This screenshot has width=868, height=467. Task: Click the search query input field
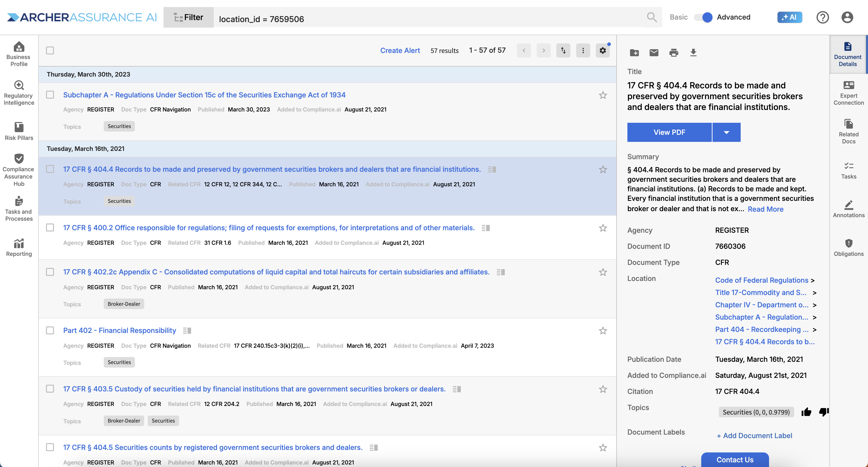coord(428,19)
